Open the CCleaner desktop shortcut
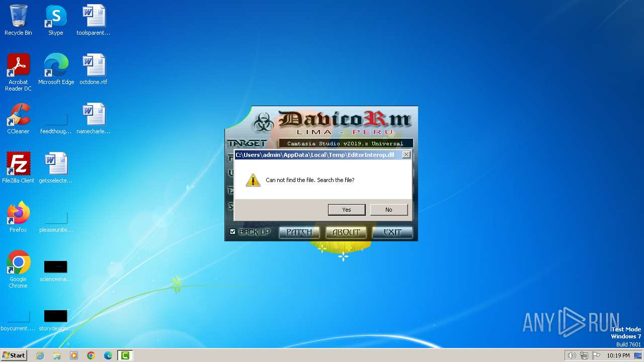This screenshot has height=362, width=644. pyautogui.click(x=18, y=118)
